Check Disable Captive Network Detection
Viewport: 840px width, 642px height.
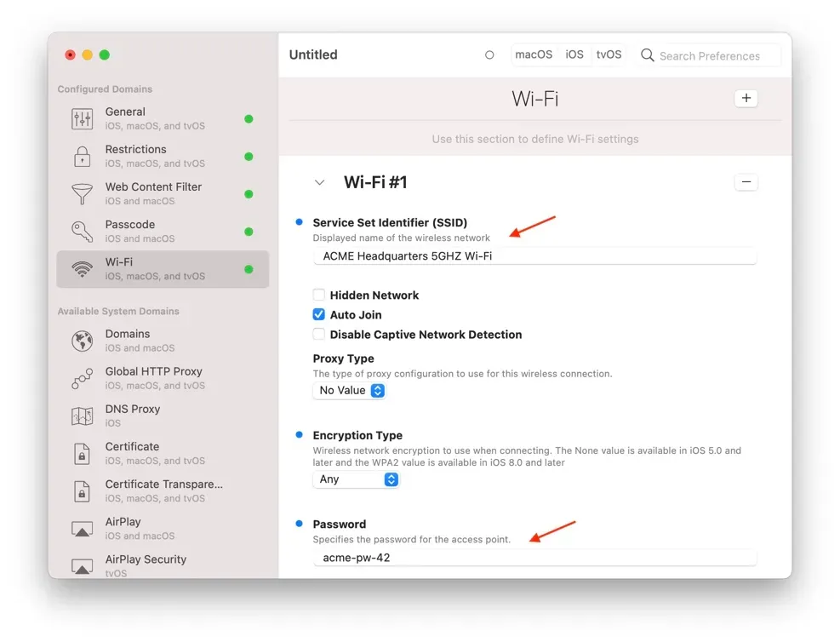318,334
